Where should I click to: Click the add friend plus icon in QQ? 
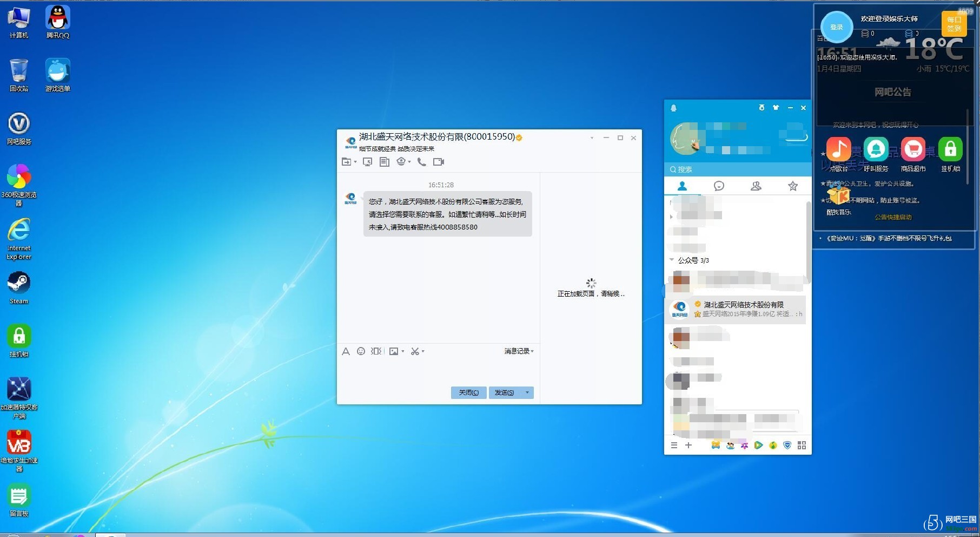pyautogui.click(x=688, y=446)
